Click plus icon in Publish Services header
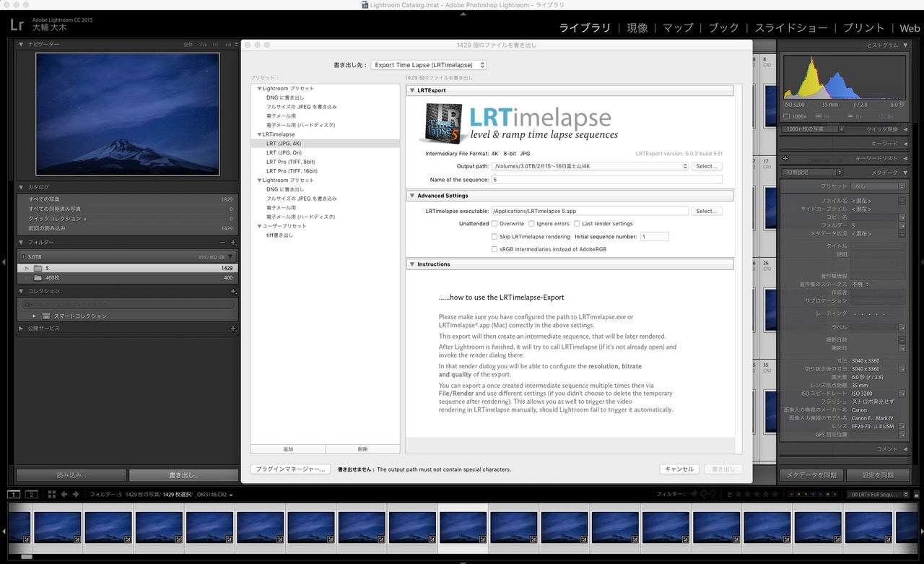924x564 pixels. pos(233,329)
